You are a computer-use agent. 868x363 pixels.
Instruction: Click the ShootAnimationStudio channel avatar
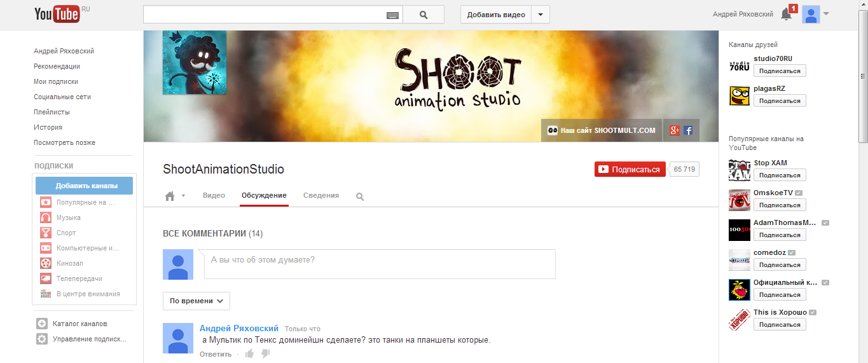[195, 62]
